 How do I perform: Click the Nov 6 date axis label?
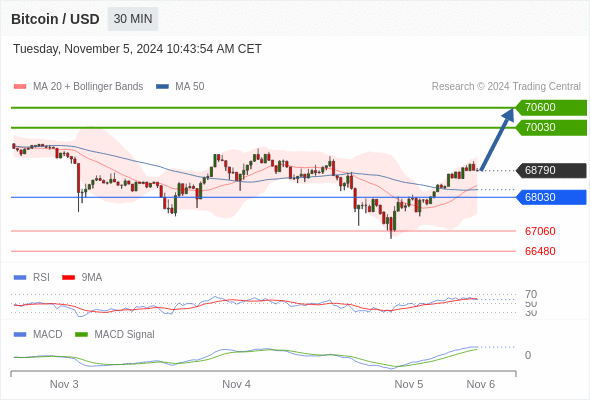(481, 384)
